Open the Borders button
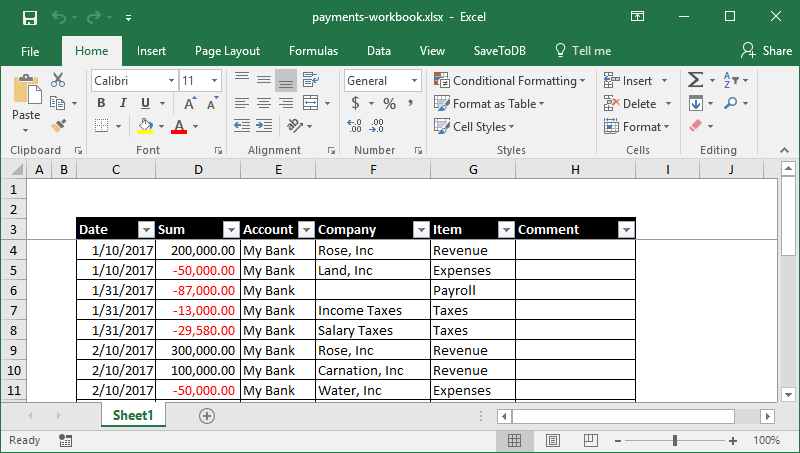The image size is (800, 453). coord(102,125)
